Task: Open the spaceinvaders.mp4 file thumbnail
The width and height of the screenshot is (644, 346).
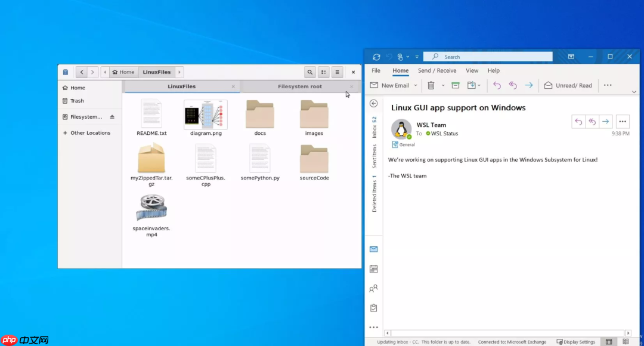Action: [151, 208]
